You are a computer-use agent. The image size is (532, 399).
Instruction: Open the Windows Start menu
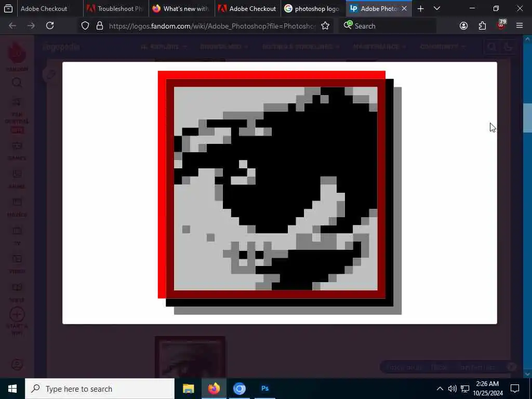pos(12,389)
